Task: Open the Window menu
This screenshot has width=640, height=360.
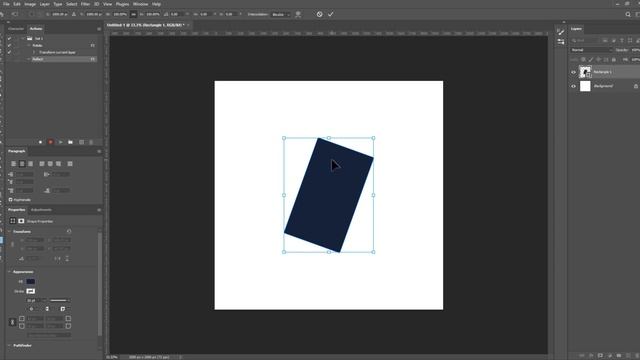Action: pyautogui.click(x=140, y=4)
